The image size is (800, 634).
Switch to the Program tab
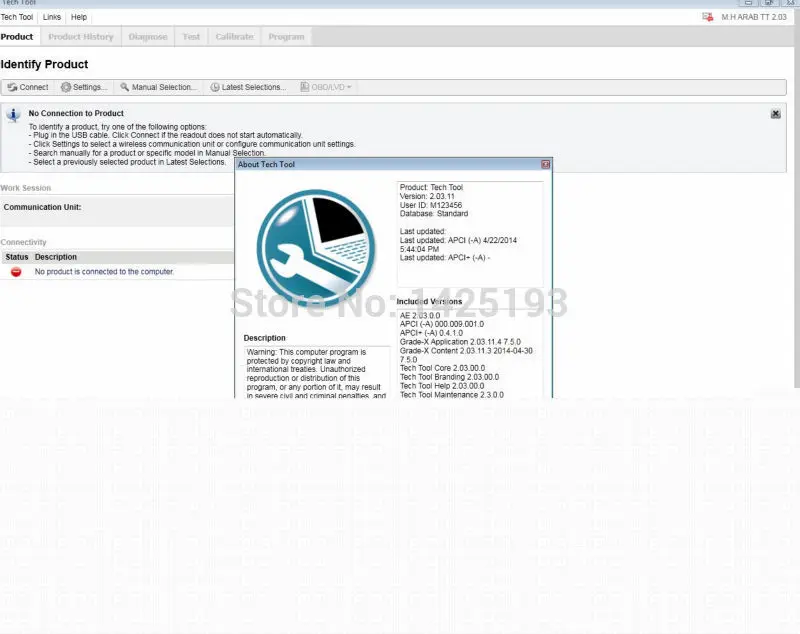pyautogui.click(x=286, y=37)
